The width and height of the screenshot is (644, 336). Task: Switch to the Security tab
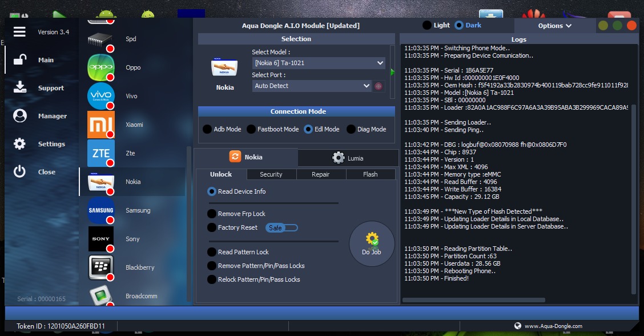tap(271, 174)
